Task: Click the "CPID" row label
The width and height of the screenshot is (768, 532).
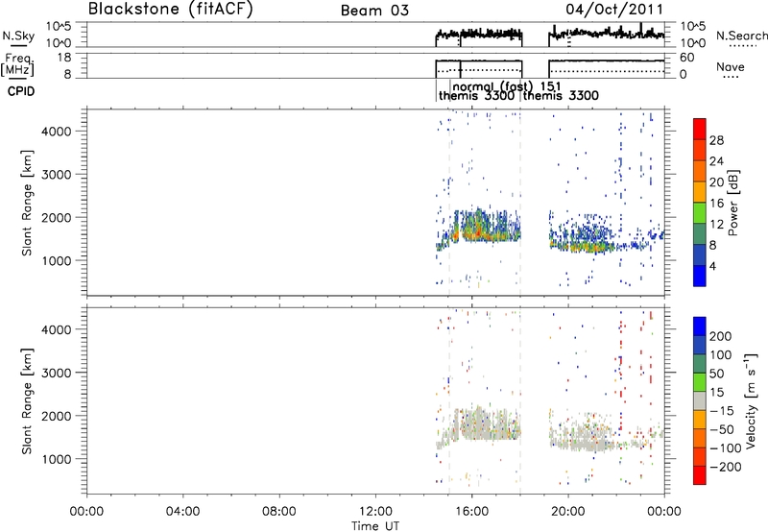Action: 21,91
